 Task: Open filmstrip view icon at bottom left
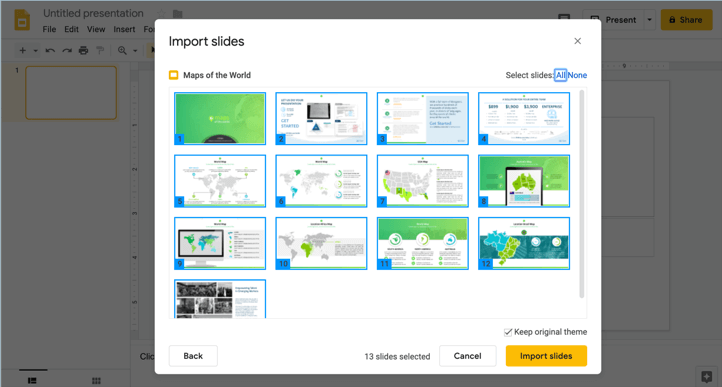(x=32, y=381)
